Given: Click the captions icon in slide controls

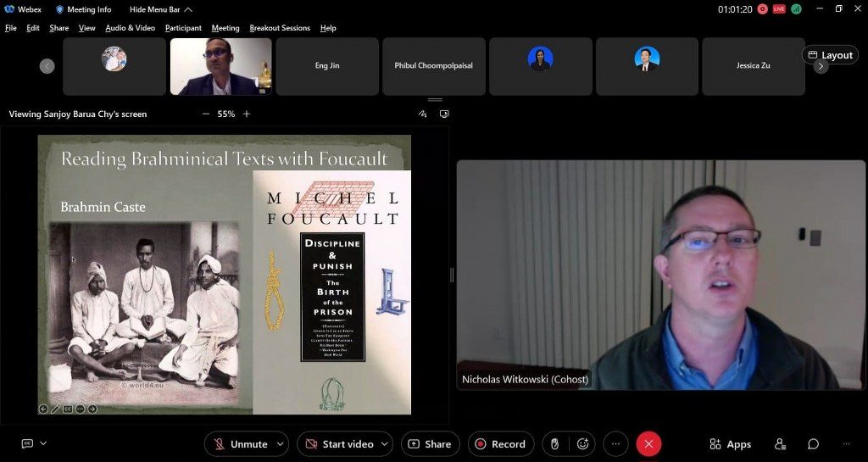Looking at the screenshot, I should pos(68,409).
